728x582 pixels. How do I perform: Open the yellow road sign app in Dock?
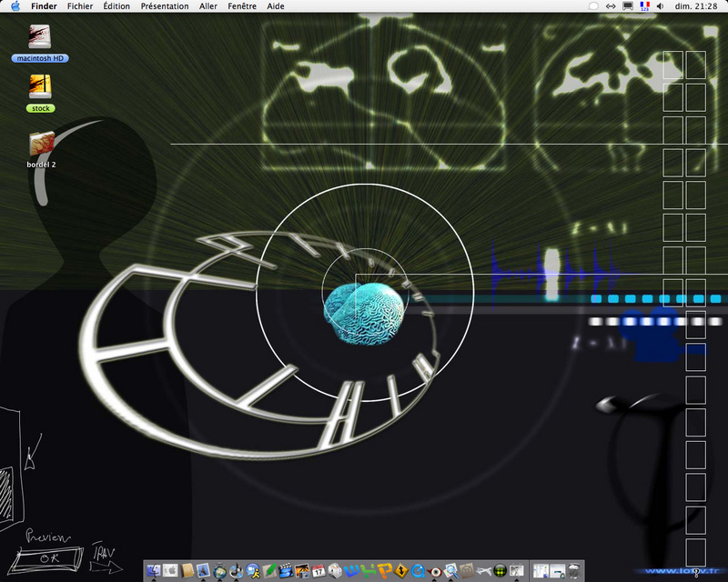click(x=401, y=570)
